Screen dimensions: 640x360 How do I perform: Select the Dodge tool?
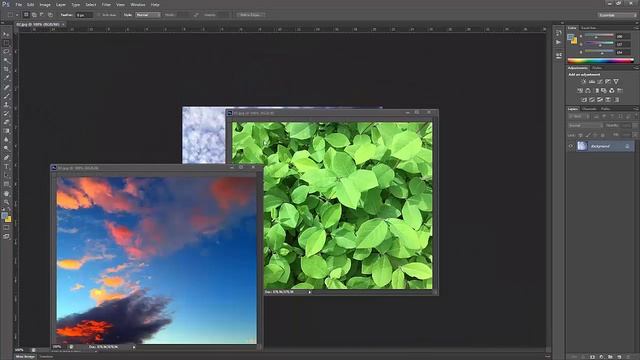[6, 149]
